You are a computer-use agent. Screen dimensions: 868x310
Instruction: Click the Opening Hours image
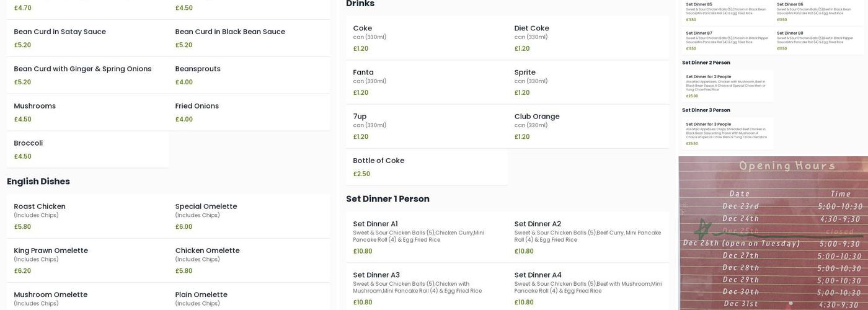click(773, 232)
